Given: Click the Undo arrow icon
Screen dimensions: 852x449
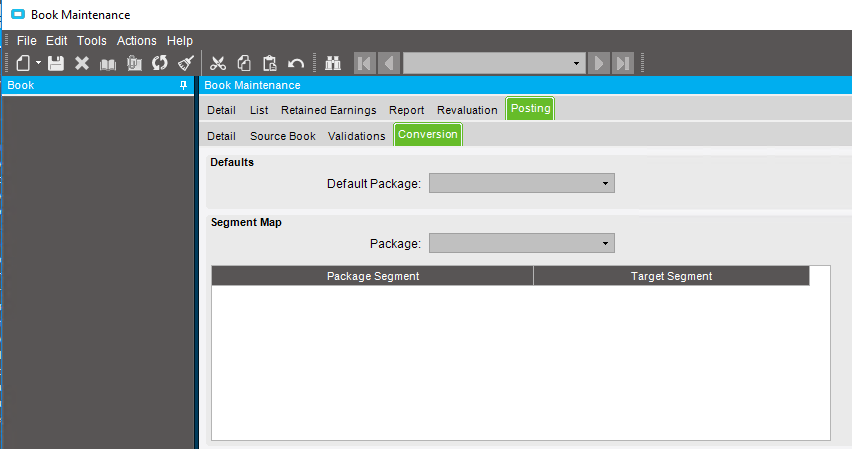Looking at the screenshot, I should [x=296, y=64].
